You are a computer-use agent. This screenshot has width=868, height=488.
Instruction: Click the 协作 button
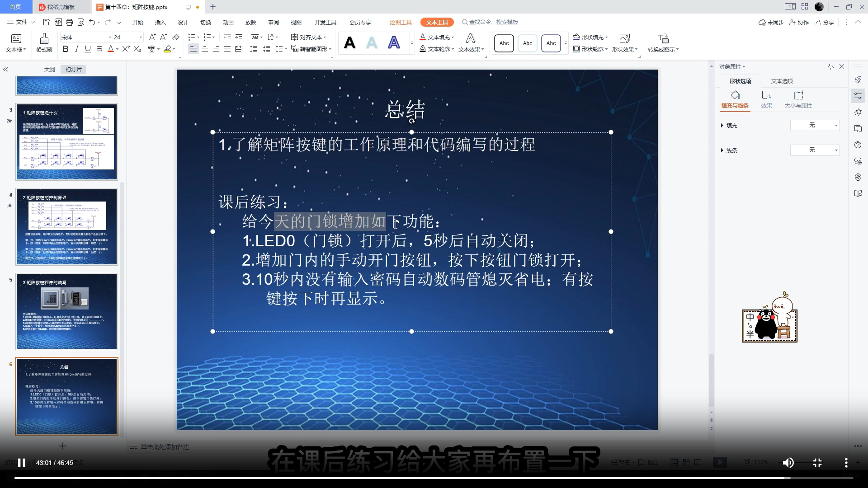point(799,22)
